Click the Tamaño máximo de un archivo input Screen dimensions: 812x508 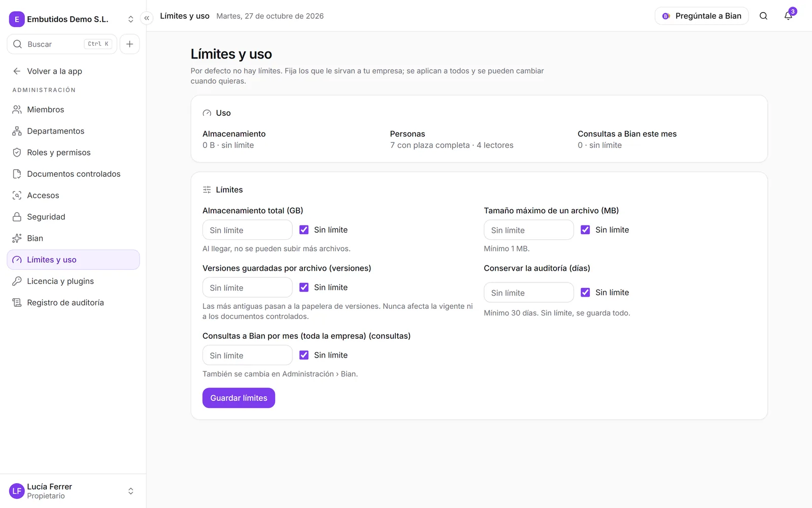click(529, 230)
